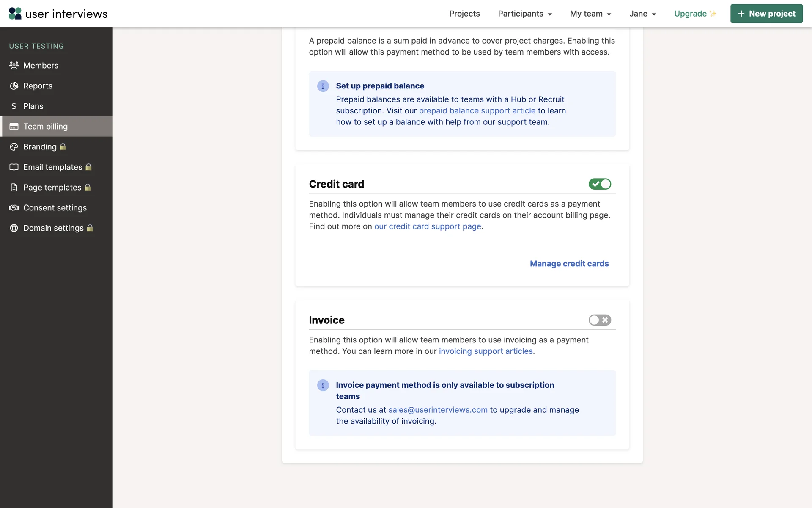Click the Reports pie chart icon
The width and height of the screenshot is (812, 508).
point(14,86)
